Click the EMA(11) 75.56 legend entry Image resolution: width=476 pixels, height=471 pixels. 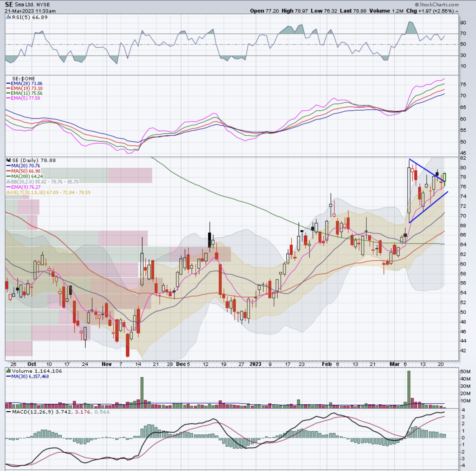pos(24,93)
